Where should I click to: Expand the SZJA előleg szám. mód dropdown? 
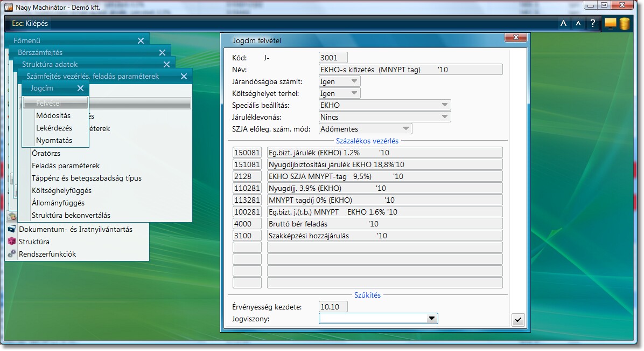(x=405, y=129)
